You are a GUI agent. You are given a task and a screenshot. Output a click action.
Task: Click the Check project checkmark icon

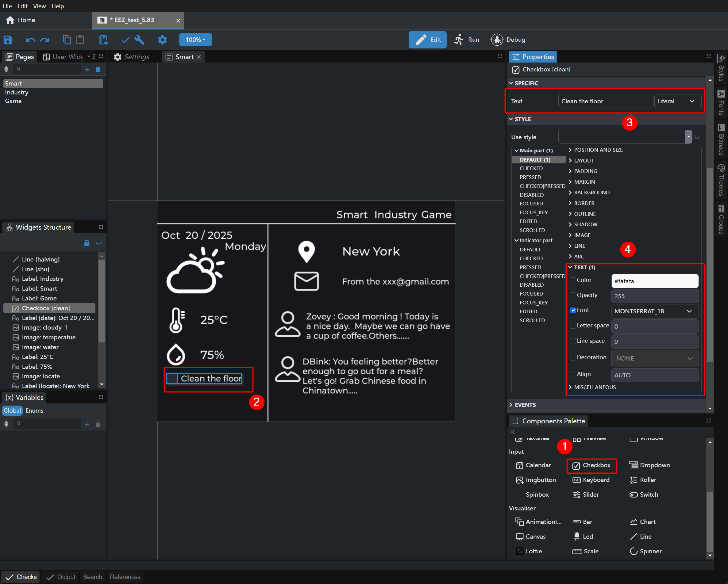(125, 40)
